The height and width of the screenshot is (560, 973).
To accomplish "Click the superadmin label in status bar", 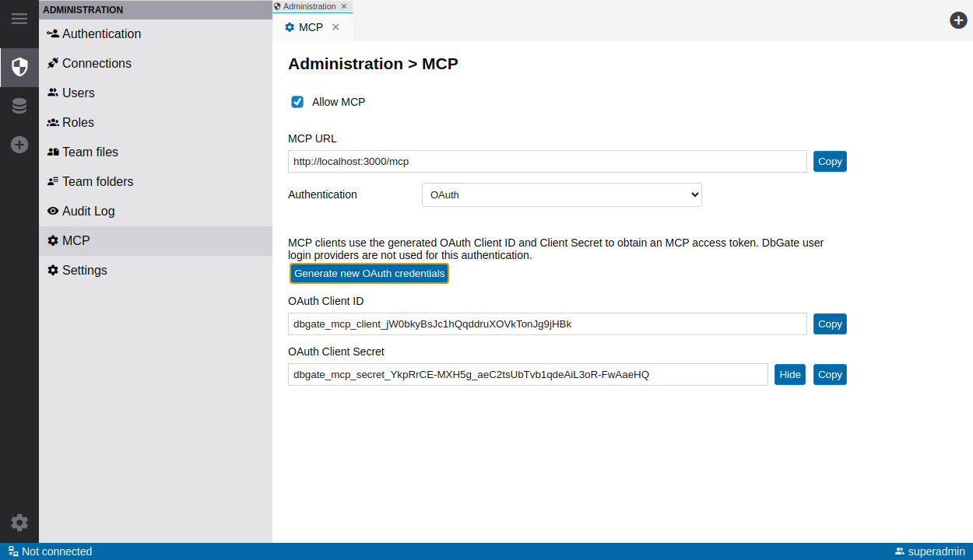I will [936, 551].
